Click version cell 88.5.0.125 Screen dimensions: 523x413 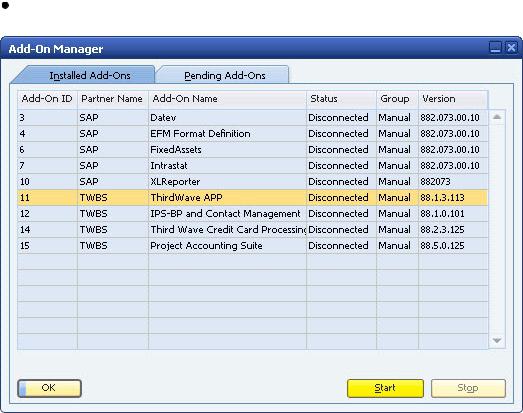pos(453,246)
